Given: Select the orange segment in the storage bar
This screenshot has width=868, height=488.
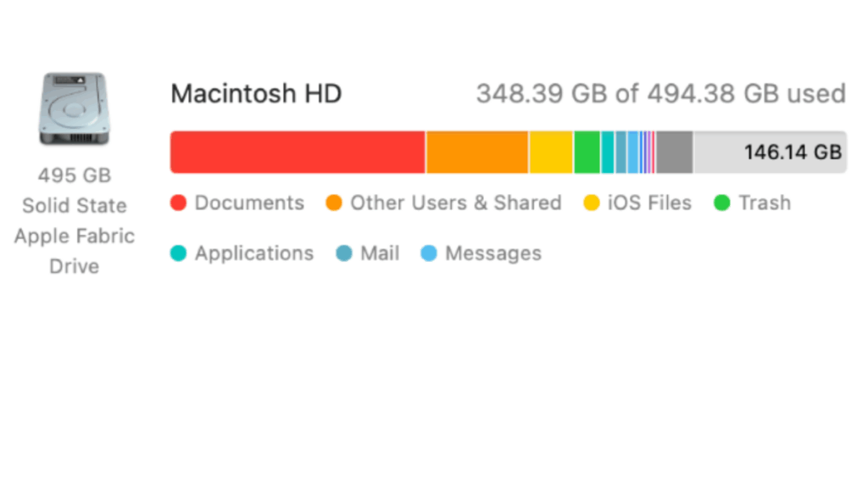Looking at the screenshot, I should point(477,152).
